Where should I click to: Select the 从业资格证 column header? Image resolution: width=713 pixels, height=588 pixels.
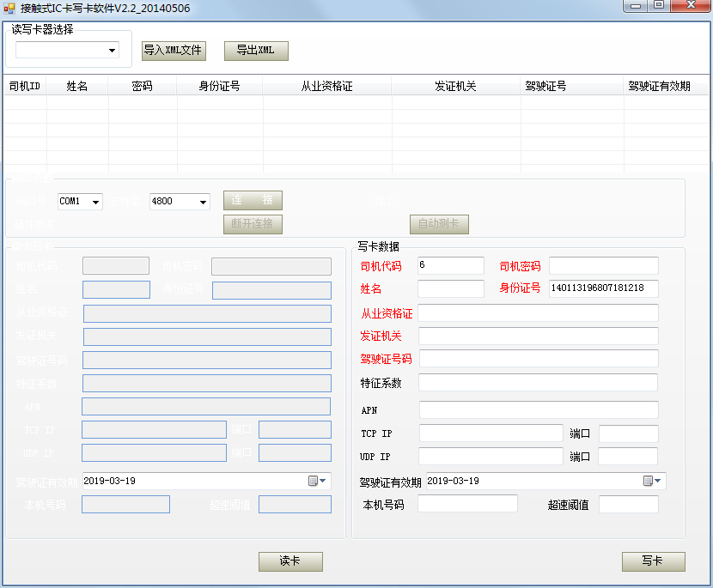point(326,87)
